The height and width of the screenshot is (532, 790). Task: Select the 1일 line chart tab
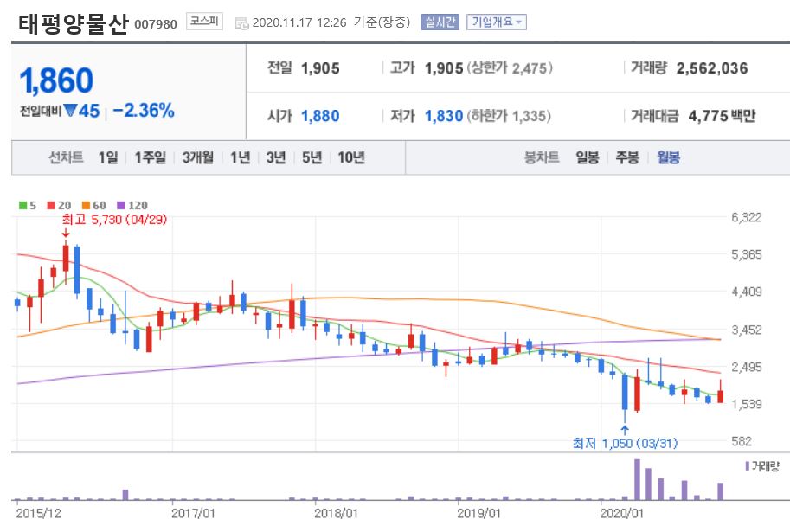[x=108, y=157]
